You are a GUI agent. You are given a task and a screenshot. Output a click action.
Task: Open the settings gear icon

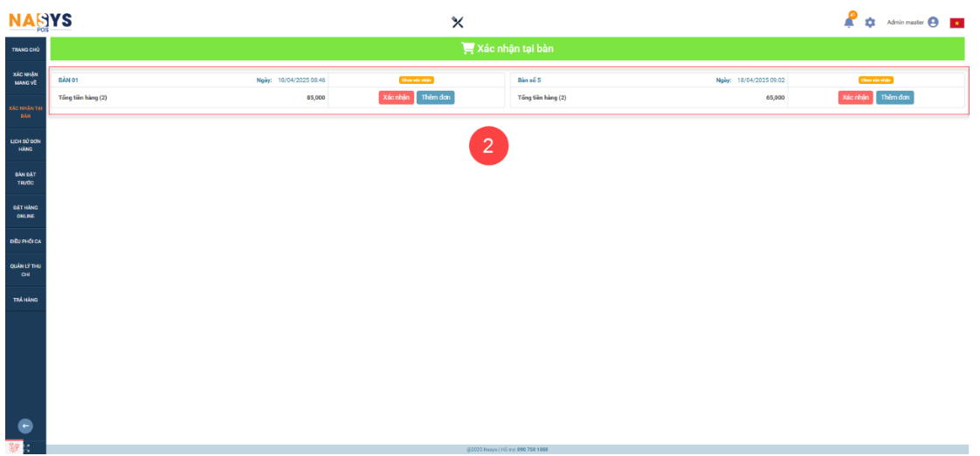coord(870,23)
